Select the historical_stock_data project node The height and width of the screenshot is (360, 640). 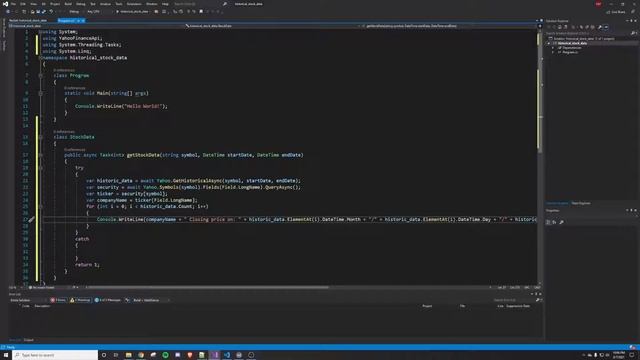pyautogui.click(x=572, y=43)
